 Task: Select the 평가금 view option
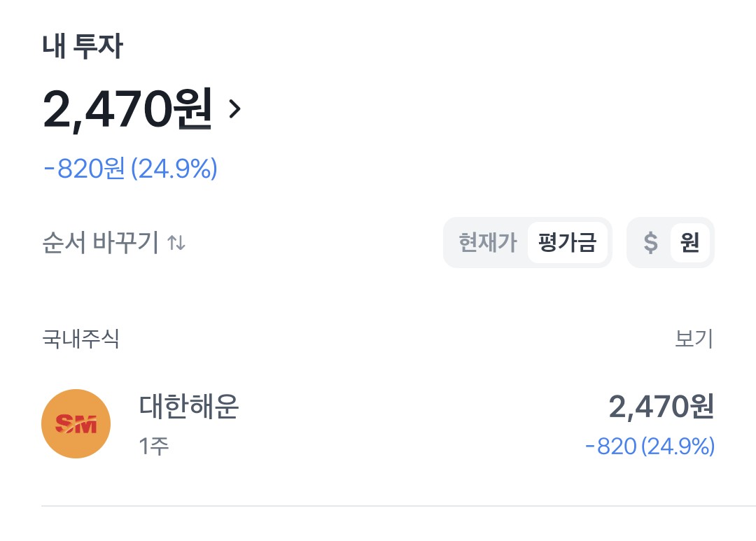(x=567, y=243)
